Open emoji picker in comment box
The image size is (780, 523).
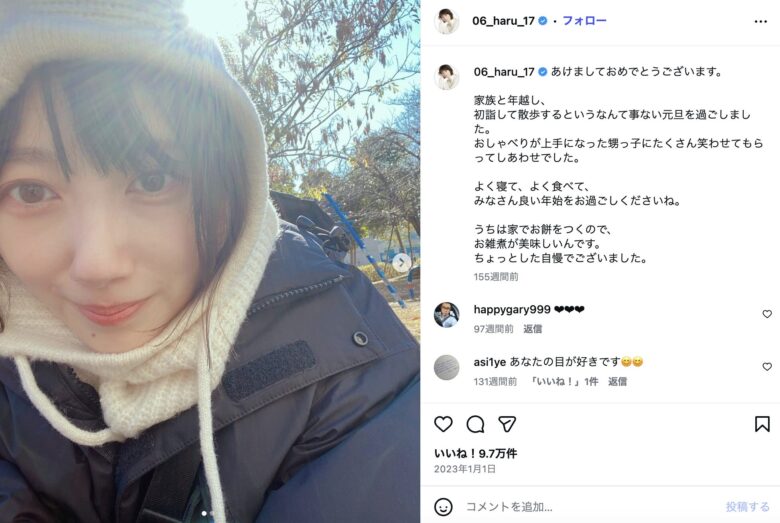tap(443, 507)
